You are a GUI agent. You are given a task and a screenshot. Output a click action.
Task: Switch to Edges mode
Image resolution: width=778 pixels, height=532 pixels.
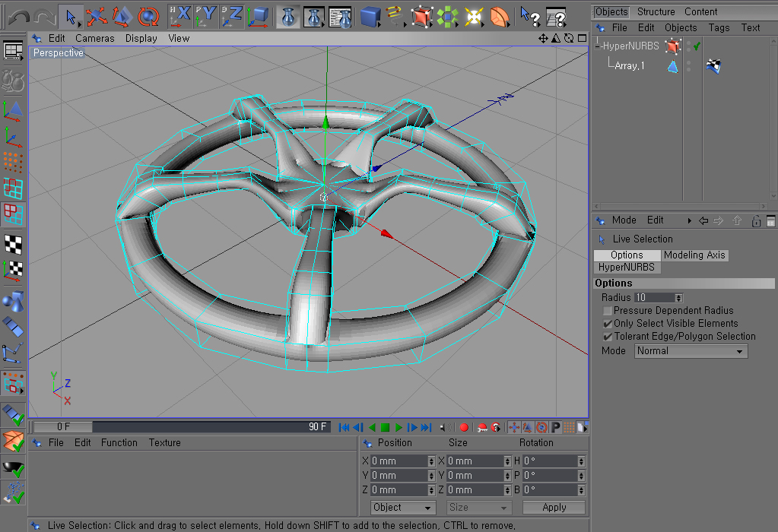13,188
